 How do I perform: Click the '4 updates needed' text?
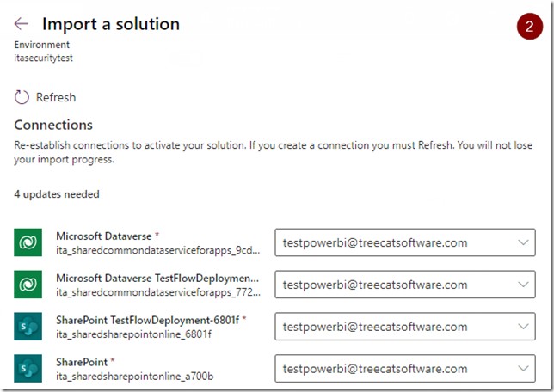57,194
